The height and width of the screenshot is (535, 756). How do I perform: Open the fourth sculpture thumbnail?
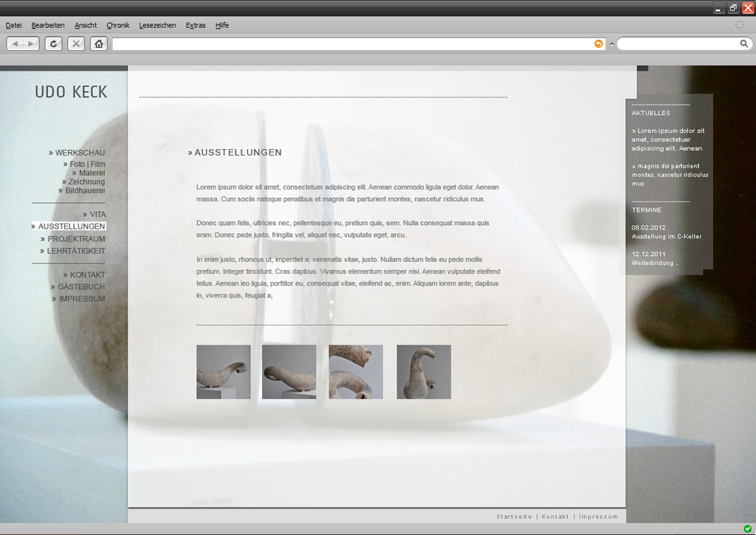coord(424,372)
